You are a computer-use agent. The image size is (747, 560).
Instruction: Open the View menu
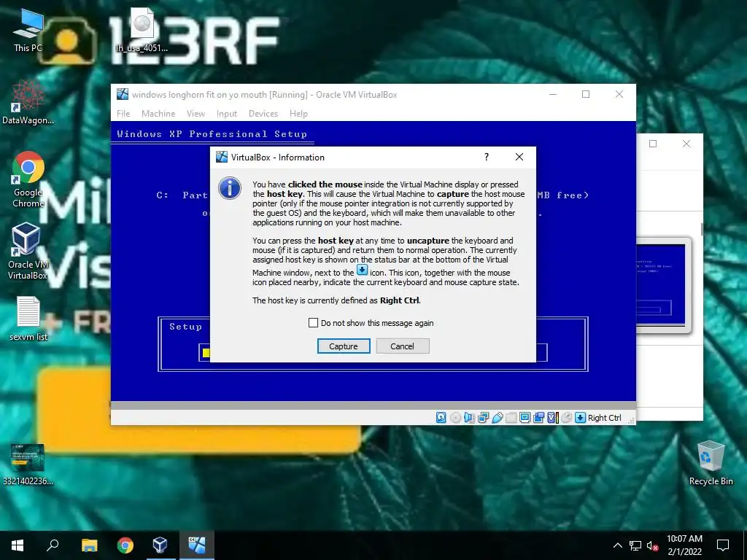pyautogui.click(x=196, y=113)
